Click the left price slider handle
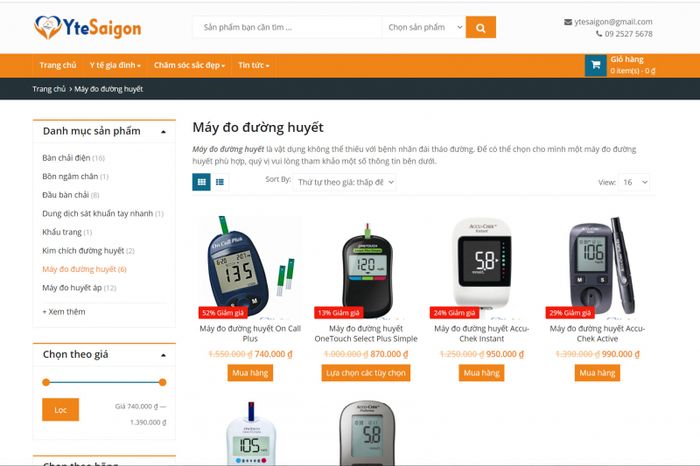This screenshot has height=466, width=700. coord(46,382)
